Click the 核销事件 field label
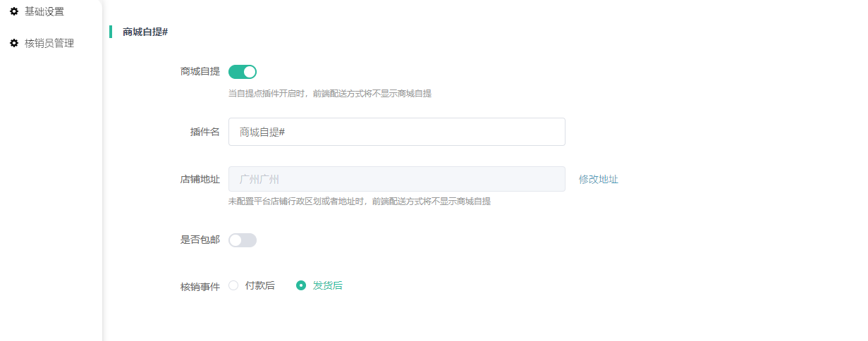 click(200, 286)
